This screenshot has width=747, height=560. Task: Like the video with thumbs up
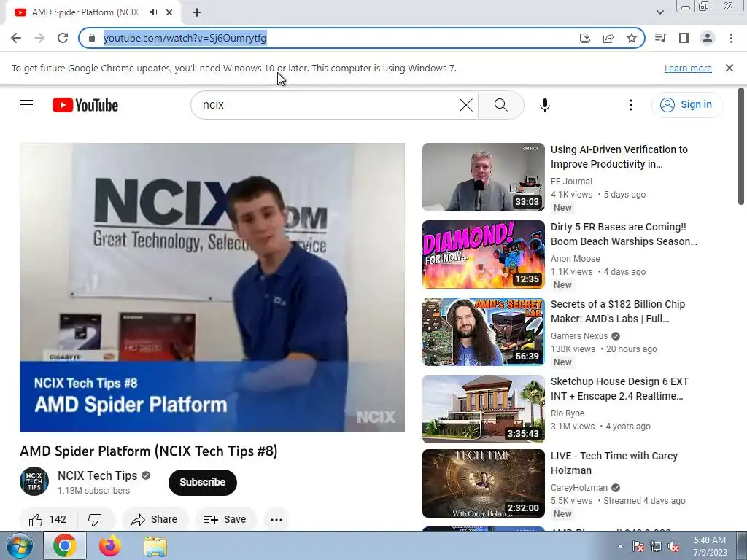47,519
